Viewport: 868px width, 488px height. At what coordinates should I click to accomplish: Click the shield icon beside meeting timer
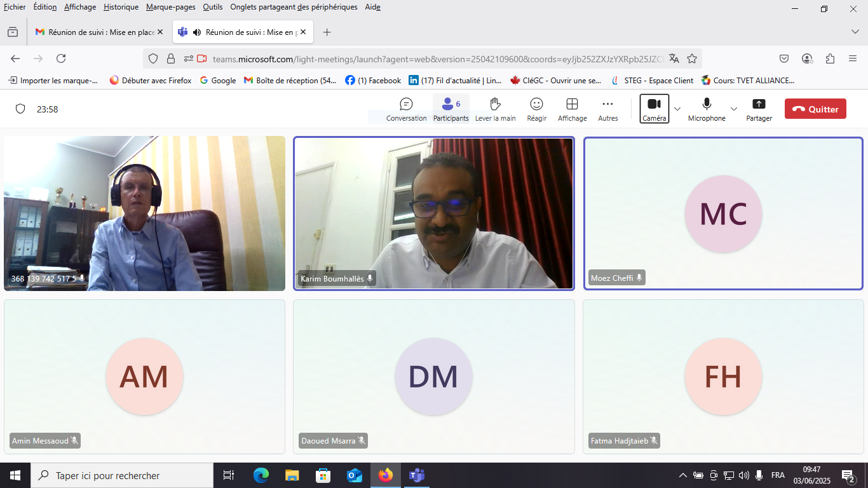[20, 109]
